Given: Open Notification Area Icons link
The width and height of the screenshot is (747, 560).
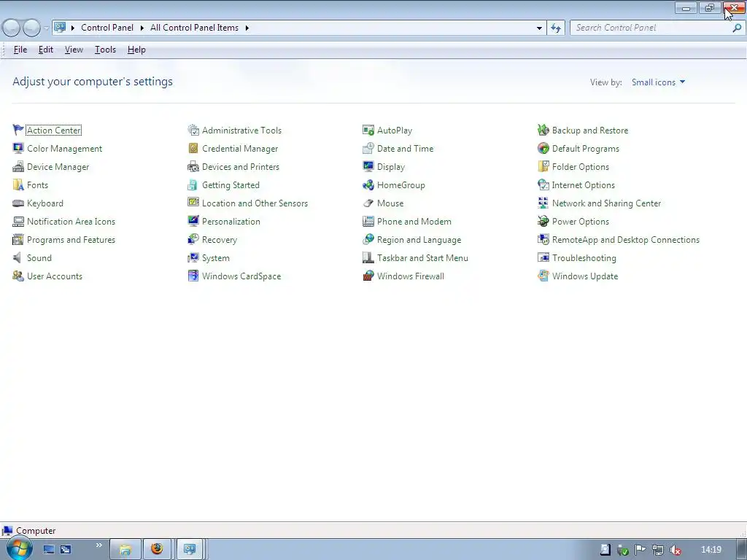Looking at the screenshot, I should tap(71, 222).
